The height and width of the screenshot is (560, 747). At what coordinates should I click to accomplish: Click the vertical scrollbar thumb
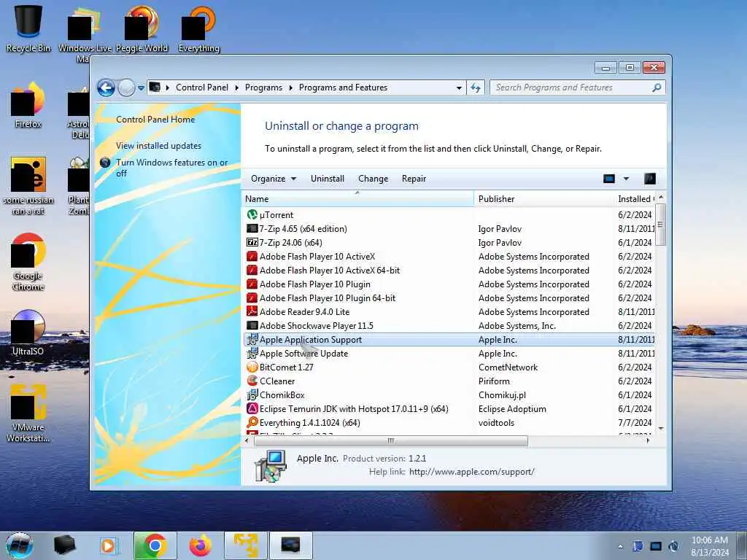(x=660, y=225)
